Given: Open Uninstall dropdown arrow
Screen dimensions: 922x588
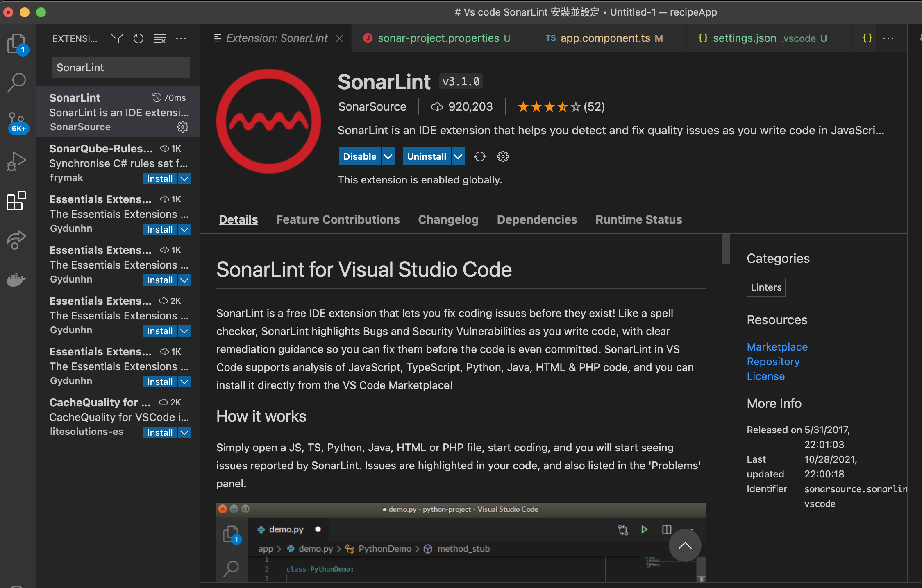Looking at the screenshot, I should tap(458, 156).
